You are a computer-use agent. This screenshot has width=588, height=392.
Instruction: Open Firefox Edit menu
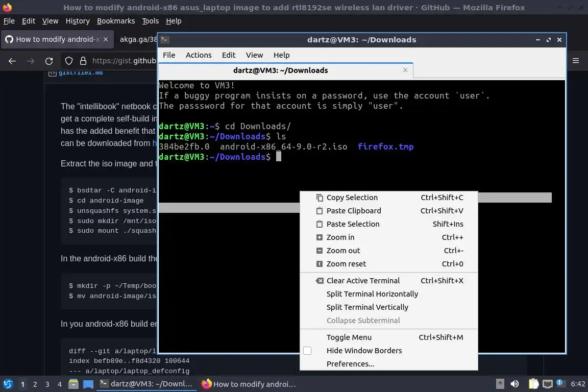pos(29,21)
